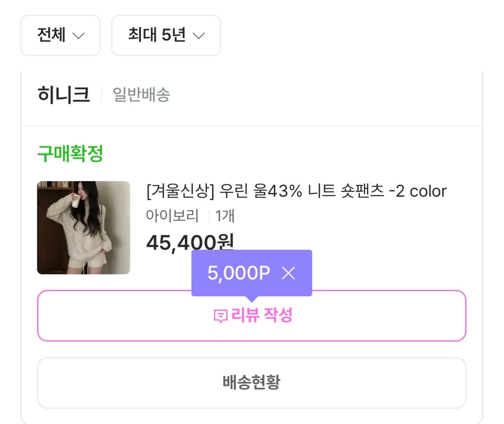Visit the 히니크 brand store
Screen dimensions: 504x424
pos(64,94)
